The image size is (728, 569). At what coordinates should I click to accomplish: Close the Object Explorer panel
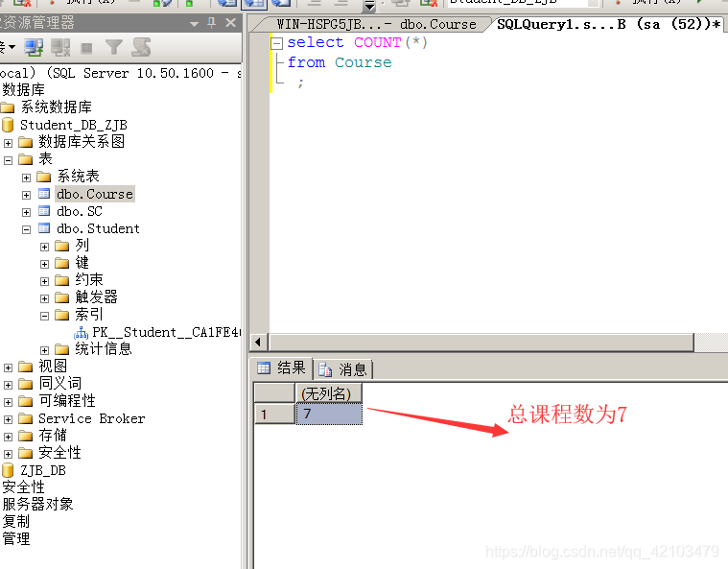pos(231,22)
